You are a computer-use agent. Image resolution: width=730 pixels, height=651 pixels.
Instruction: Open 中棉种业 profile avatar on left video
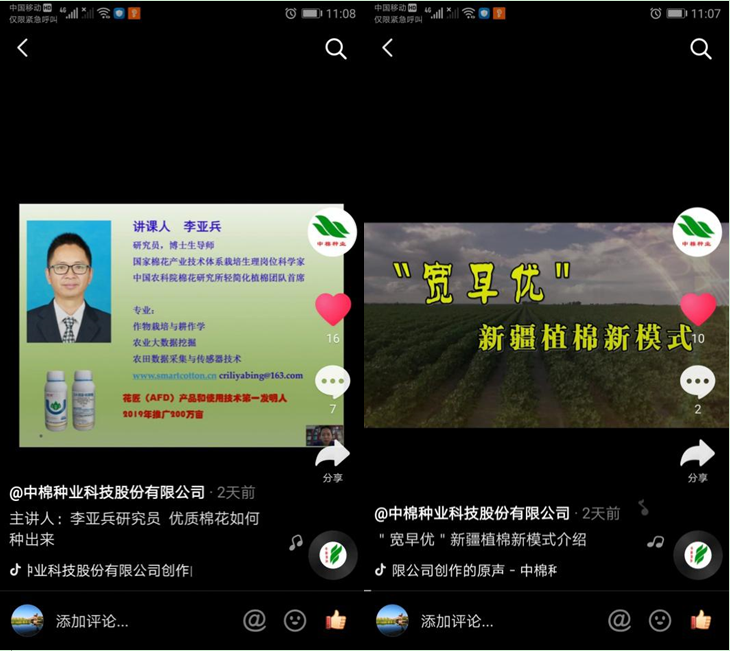(x=333, y=232)
